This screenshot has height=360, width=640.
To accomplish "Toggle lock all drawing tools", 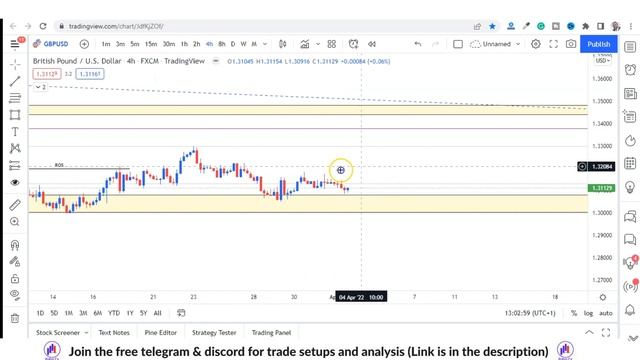I will click(x=15, y=279).
